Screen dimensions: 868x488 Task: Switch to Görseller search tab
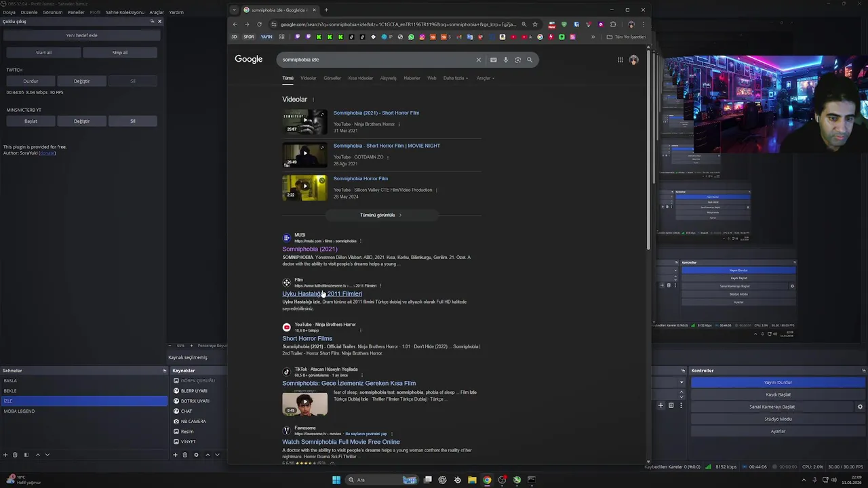click(332, 78)
